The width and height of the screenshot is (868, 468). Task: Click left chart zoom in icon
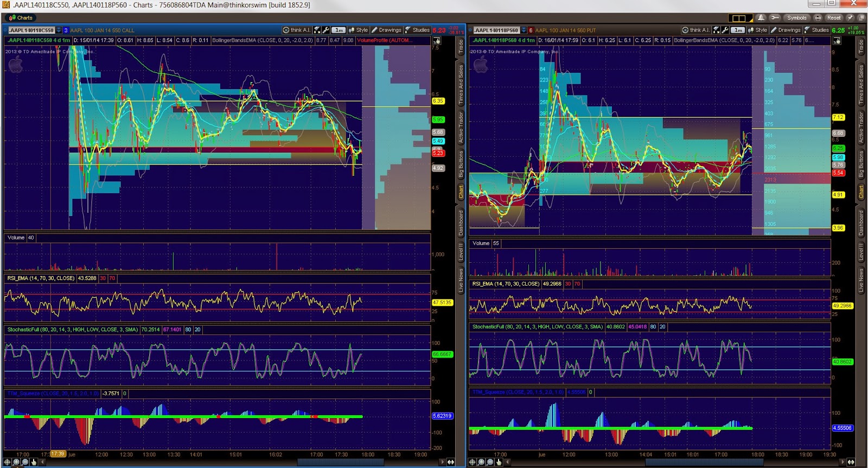pos(16,462)
